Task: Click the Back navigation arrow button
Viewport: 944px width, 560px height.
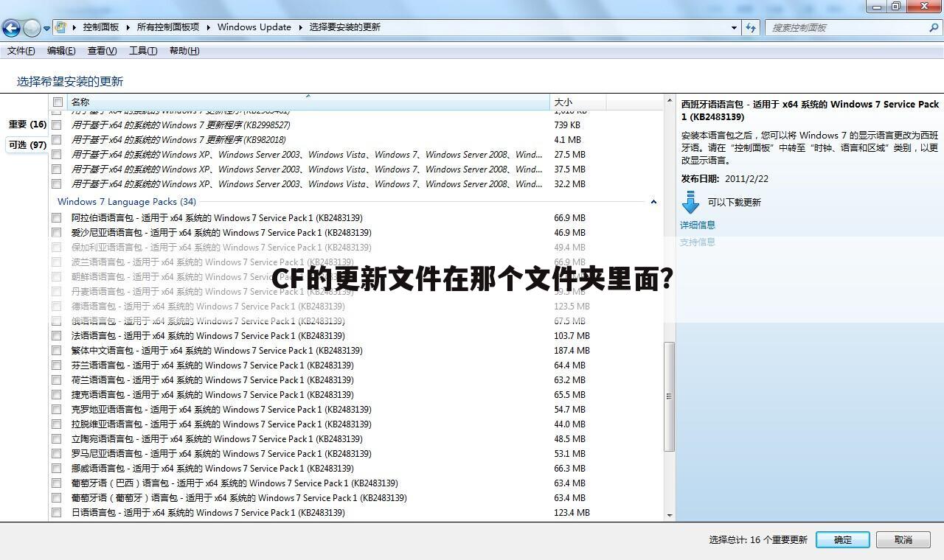Action: coord(11,28)
